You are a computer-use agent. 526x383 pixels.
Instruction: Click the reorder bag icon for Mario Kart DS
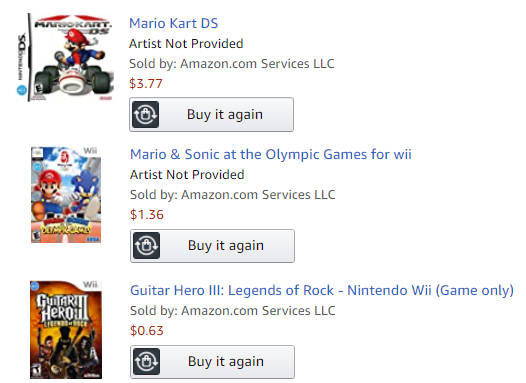coord(145,114)
